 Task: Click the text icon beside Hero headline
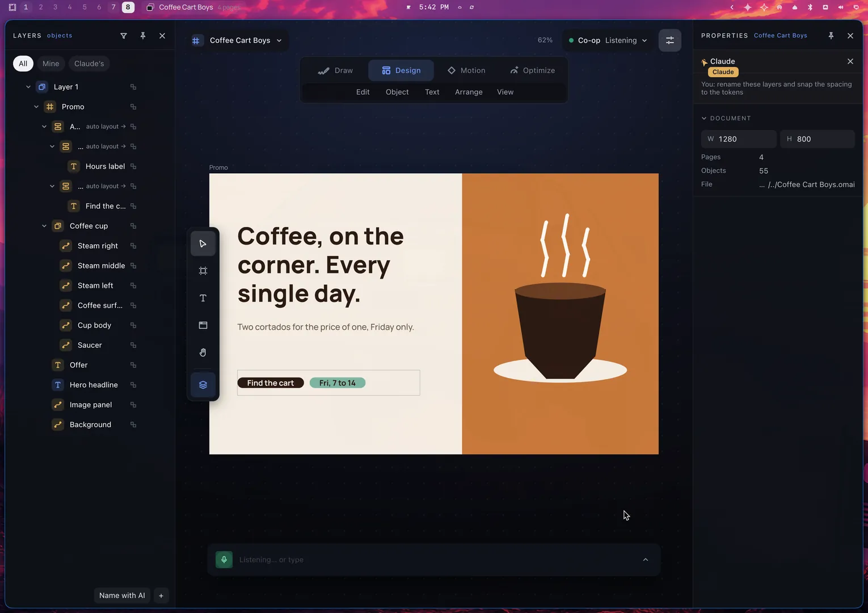pyautogui.click(x=58, y=385)
